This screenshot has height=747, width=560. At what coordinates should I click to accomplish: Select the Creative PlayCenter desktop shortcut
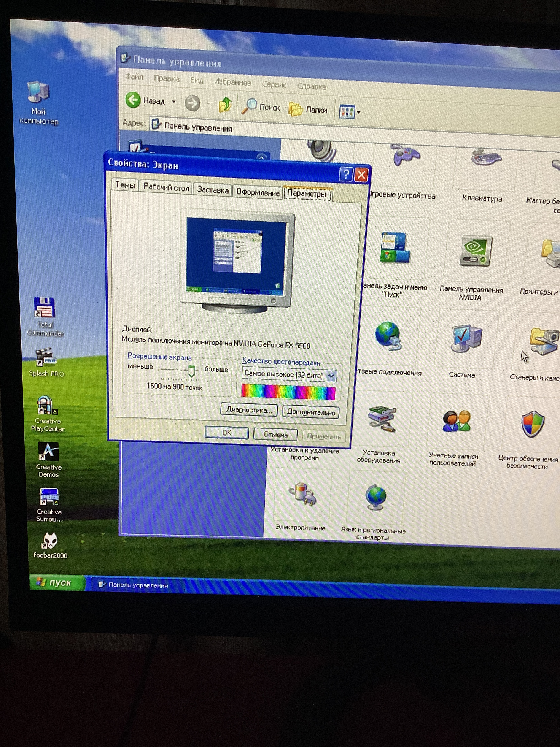click(47, 414)
